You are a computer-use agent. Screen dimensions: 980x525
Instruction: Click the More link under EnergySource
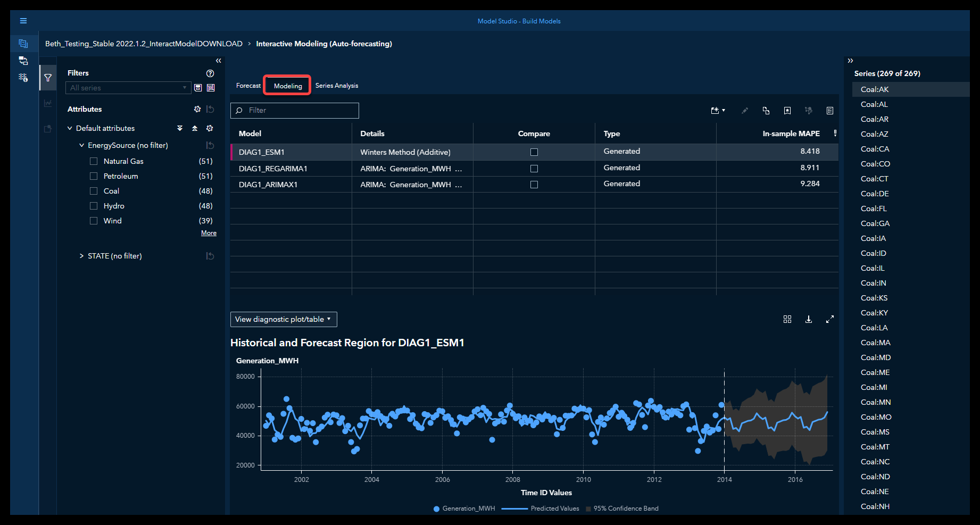click(x=209, y=233)
